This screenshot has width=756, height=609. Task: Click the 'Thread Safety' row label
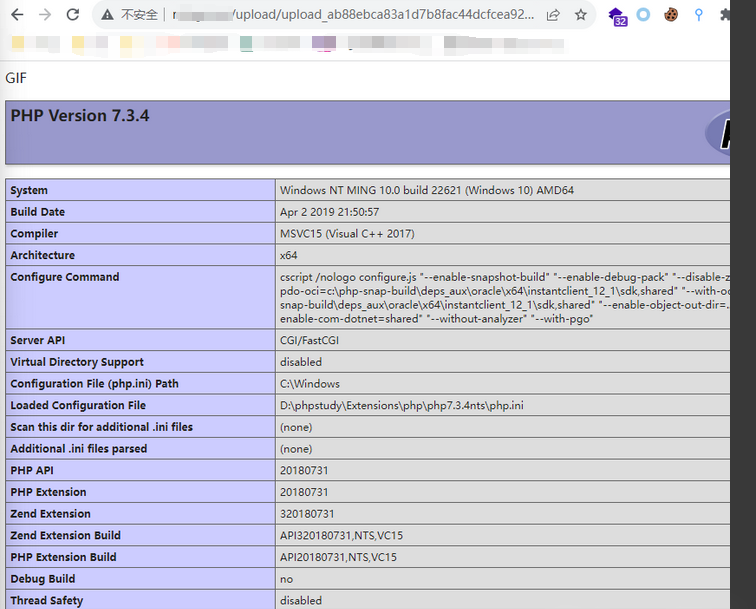[47, 601]
